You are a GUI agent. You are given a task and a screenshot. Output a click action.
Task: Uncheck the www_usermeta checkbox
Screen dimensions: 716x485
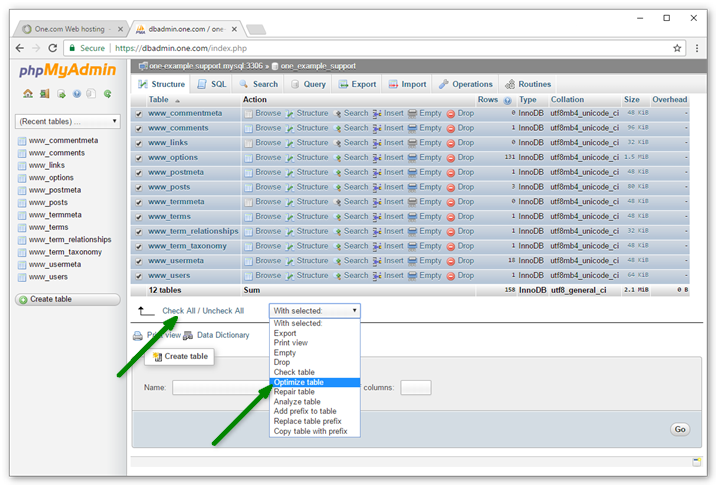pyautogui.click(x=138, y=261)
